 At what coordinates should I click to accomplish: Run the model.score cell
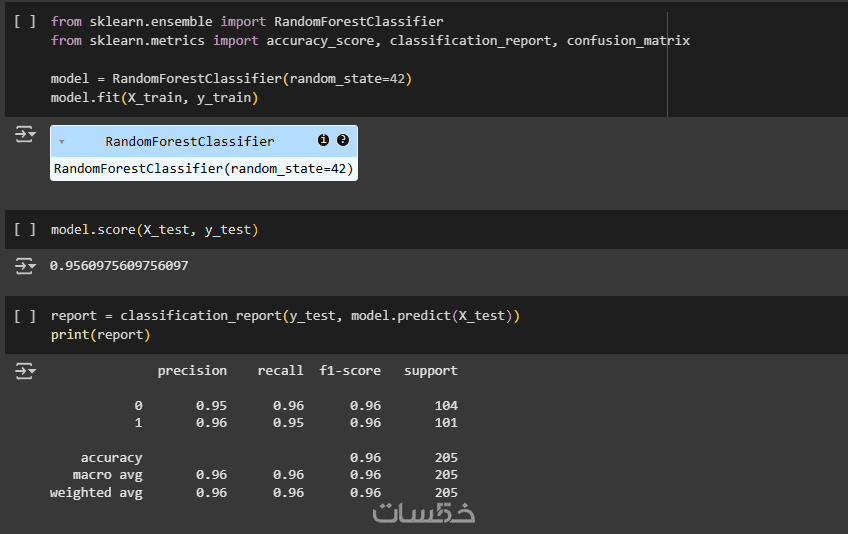tap(25, 230)
